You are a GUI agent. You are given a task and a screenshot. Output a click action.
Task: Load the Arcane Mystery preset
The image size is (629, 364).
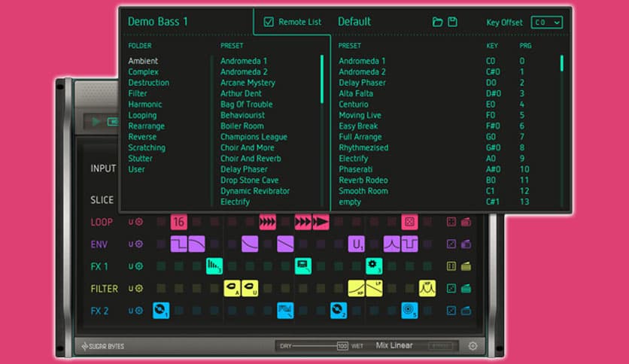tap(248, 83)
